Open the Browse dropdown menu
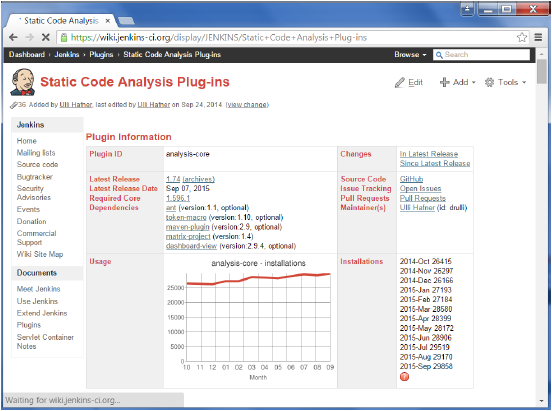The width and height of the screenshot is (552, 411). coord(410,55)
